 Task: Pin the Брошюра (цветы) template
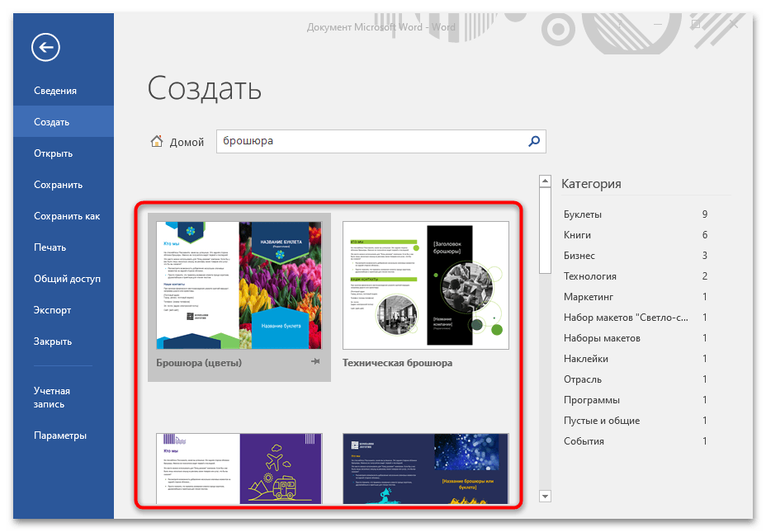point(315,362)
